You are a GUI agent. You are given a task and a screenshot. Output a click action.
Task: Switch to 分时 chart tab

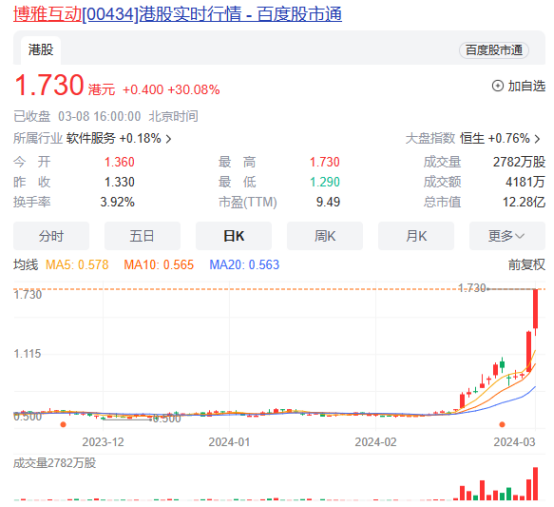click(x=51, y=236)
